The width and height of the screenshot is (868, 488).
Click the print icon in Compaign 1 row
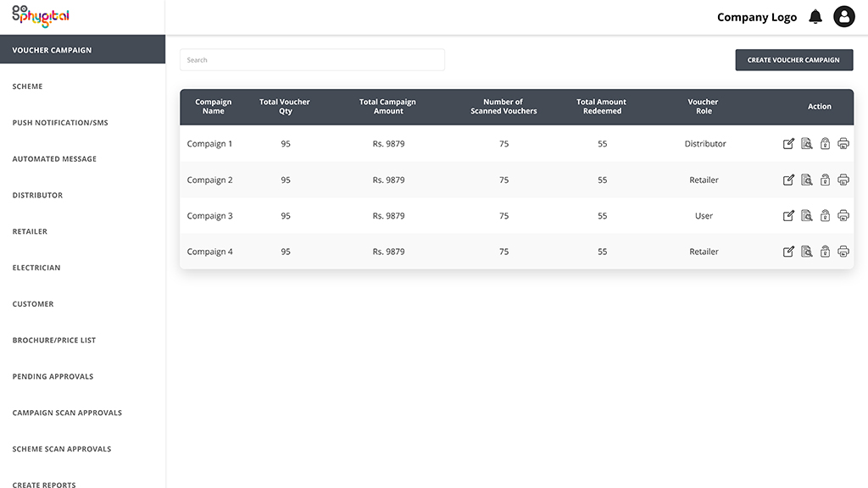(843, 144)
